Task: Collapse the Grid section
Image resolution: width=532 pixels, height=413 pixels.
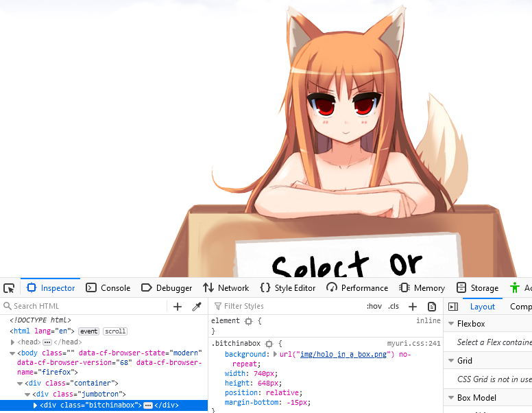Action: click(451, 360)
